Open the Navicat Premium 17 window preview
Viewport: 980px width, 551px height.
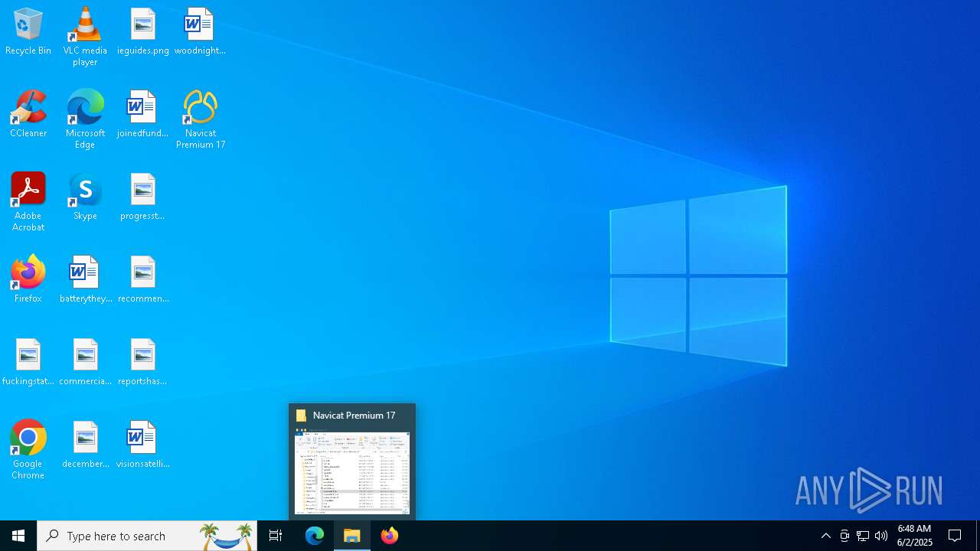coord(352,471)
